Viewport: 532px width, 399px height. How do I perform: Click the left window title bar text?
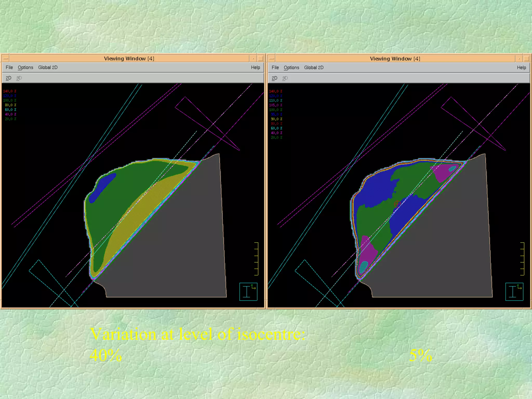(x=129, y=58)
